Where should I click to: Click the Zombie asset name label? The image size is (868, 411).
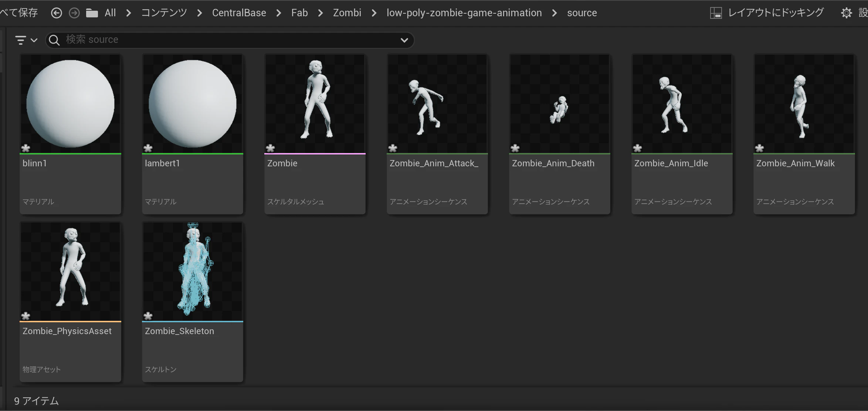point(282,163)
